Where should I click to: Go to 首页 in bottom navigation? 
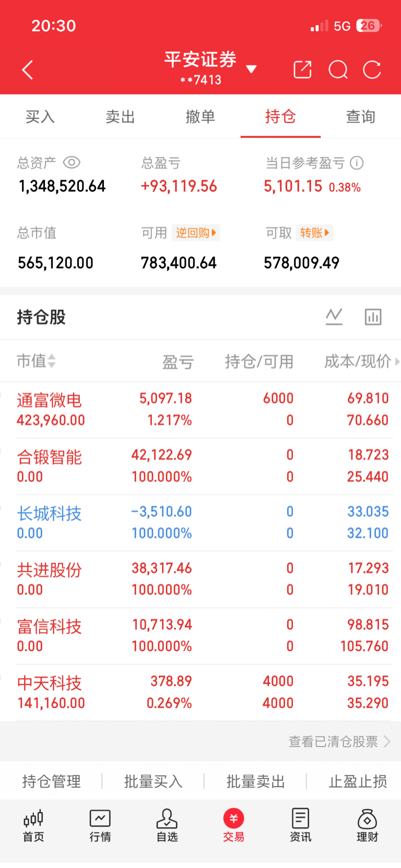pos(33,825)
